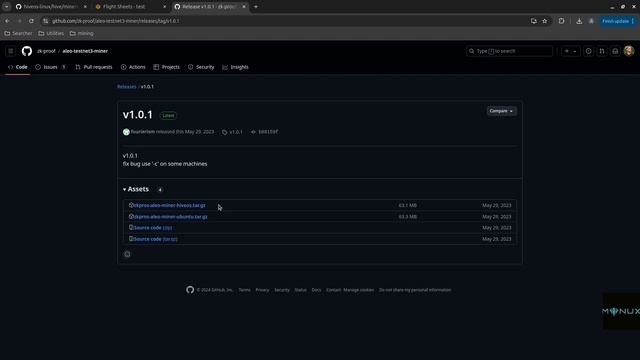Image resolution: width=640 pixels, height=360 pixels.
Task: Open the tab search dropdown arrow
Action: click(7, 7)
